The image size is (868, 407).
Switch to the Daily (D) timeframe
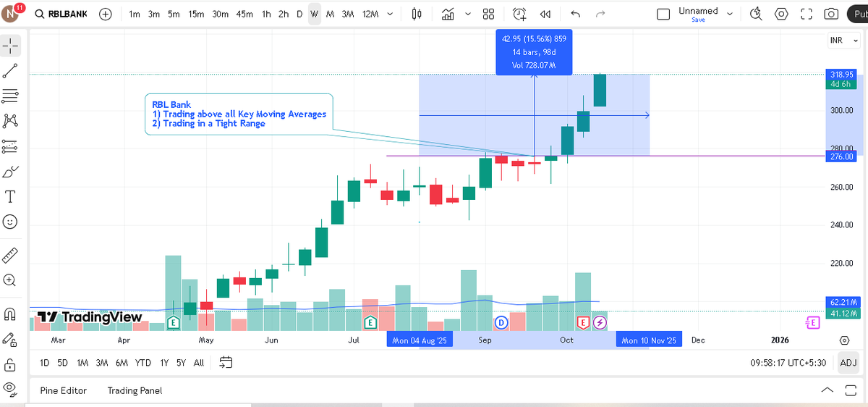299,14
